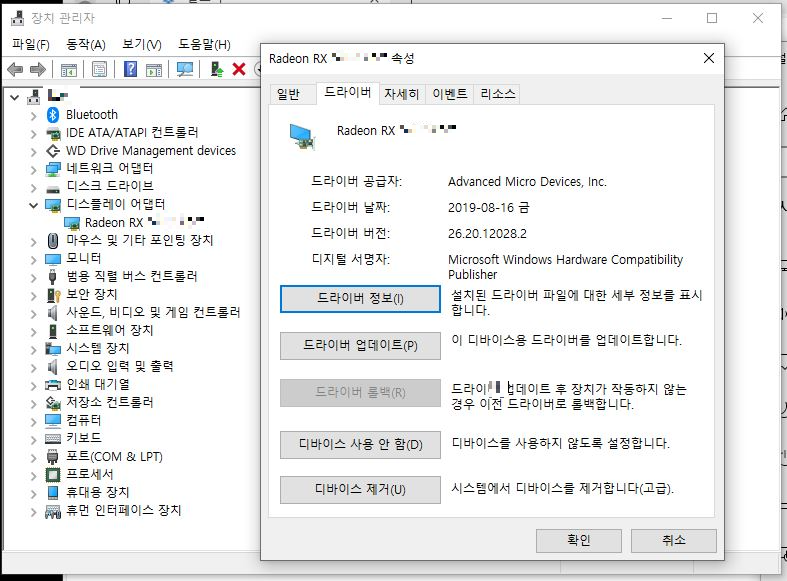Open the 도움말(H) menu
787x581 pixels.
tap(204, 45)
